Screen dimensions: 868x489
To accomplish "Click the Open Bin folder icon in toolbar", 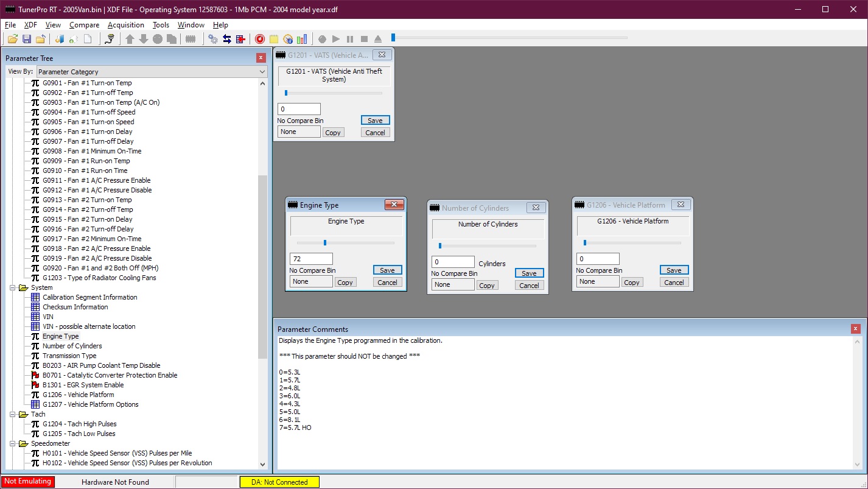I will click(x=12, y=39).
